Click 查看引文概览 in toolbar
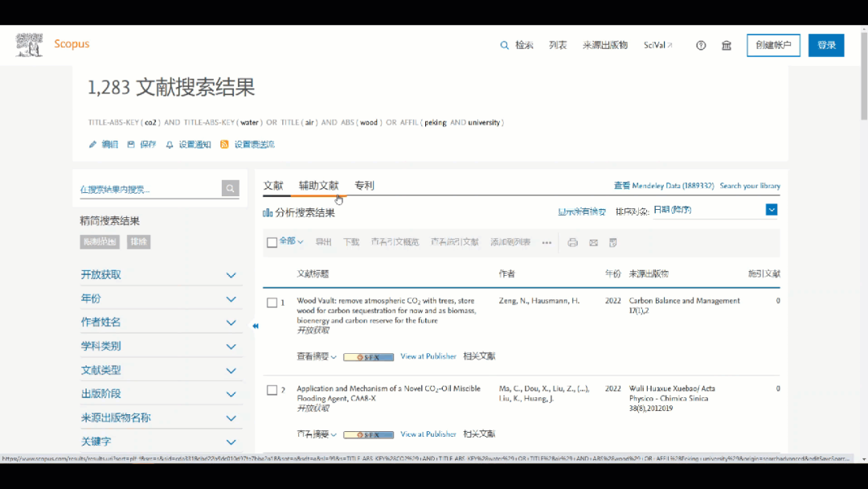This screenshot has height=489, width=868. tap(395, 243)
